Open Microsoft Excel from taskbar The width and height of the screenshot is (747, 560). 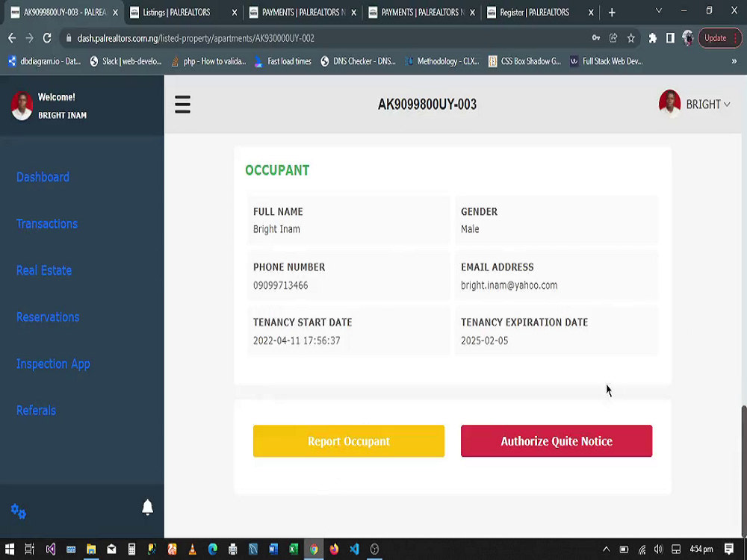[x=294, y=549]
